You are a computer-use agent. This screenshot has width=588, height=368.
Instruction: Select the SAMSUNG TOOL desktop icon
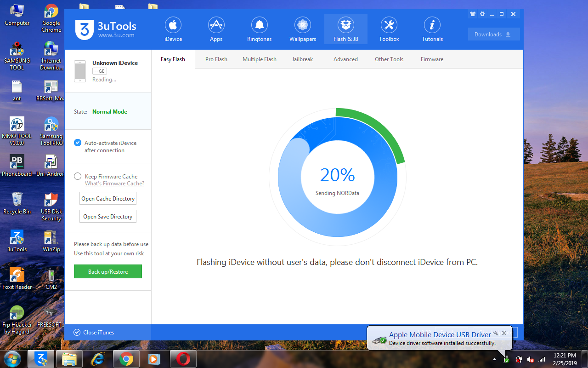pyautogui.click(x=17, y=56)
